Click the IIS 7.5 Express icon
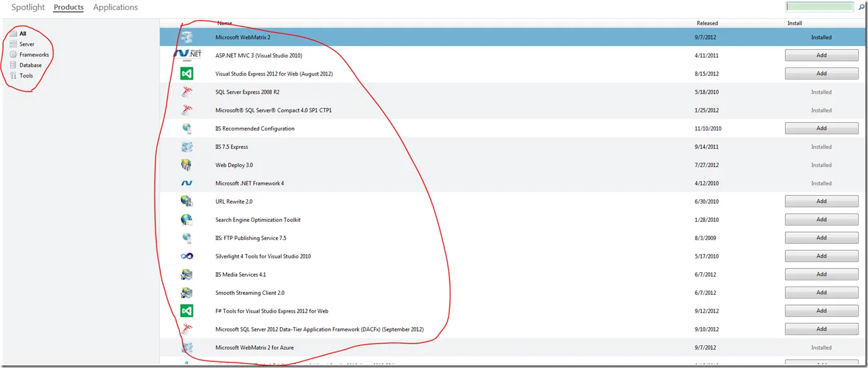This screenshot has width=868, height=368. pos(187,147)
